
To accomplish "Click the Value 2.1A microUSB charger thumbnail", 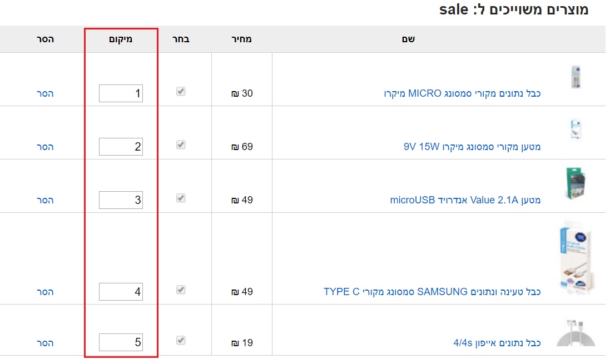I will click(575, 183).
